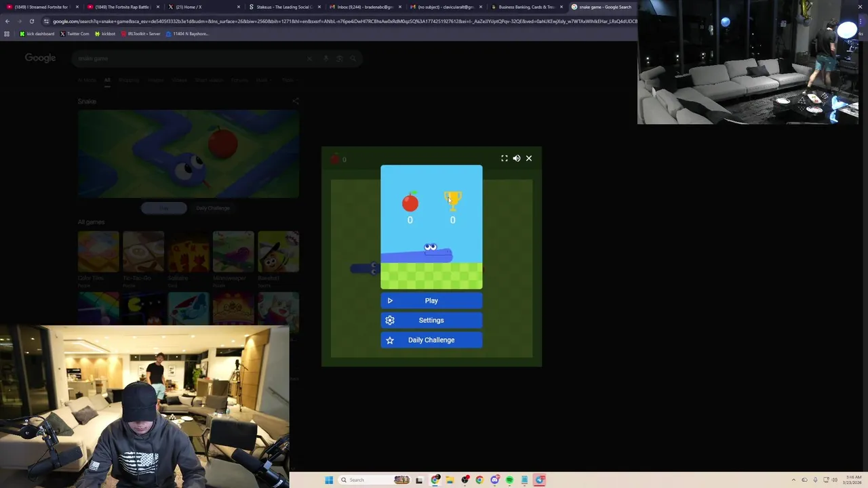
Task: Switch to the I Streamed Fortnite tab
Action: (x=41, y=7)
